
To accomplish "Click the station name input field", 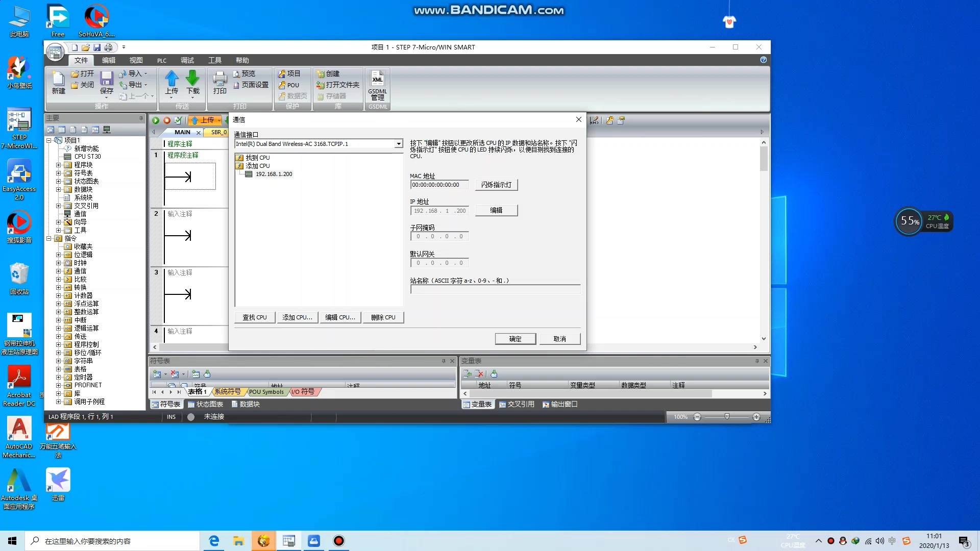I will coord(495,289).
